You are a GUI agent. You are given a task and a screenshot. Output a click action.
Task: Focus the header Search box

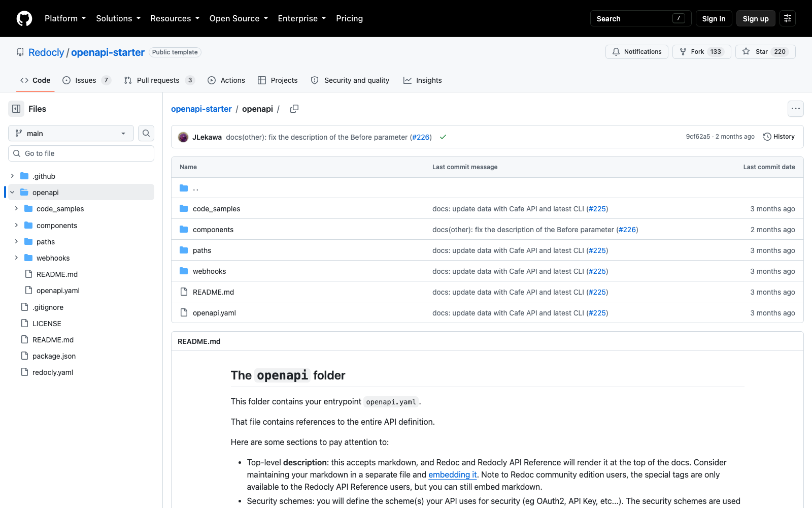pos(640,19)
